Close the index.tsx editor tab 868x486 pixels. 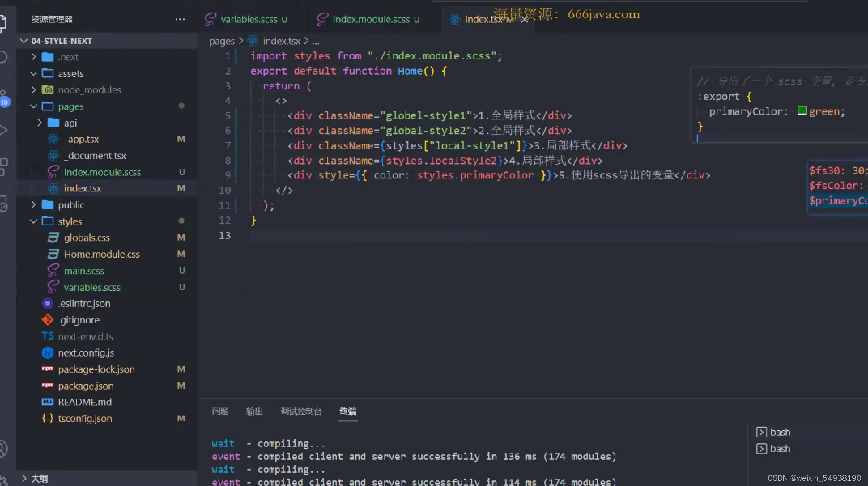pyautogui.click(x=525, y=19)
